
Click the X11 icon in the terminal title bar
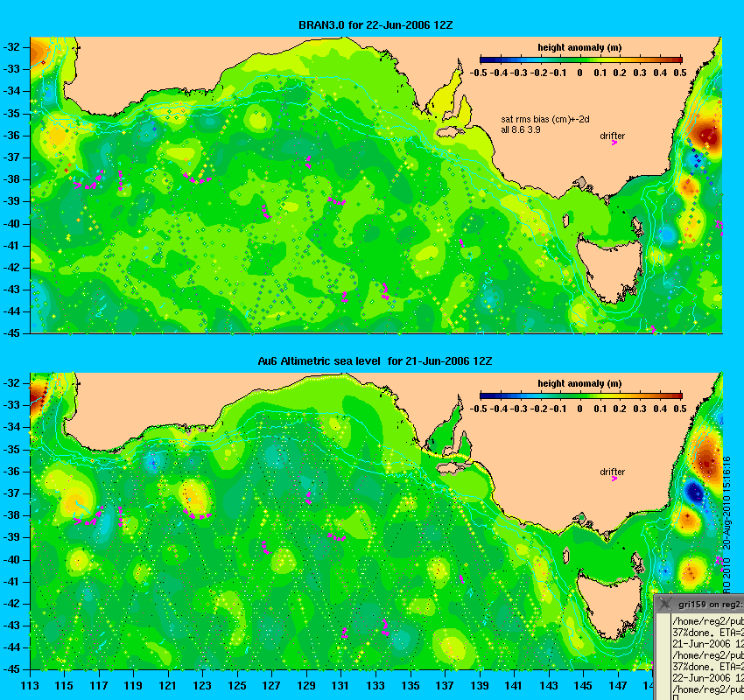tap(666, 603)
